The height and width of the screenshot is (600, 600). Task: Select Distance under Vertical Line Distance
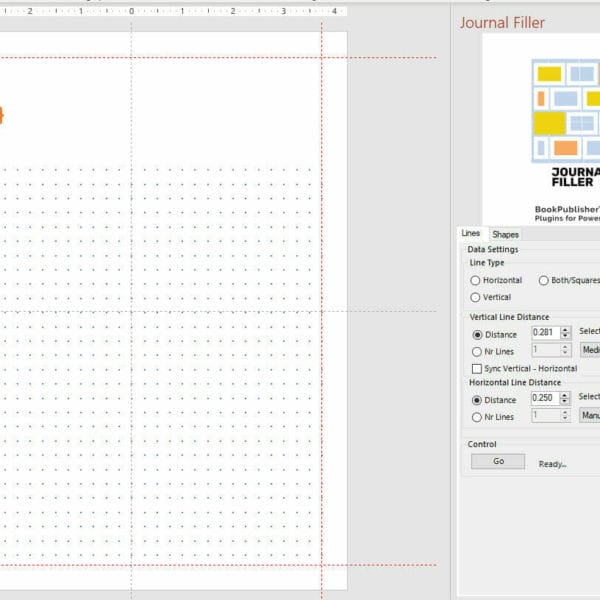[x=476, y=334]
